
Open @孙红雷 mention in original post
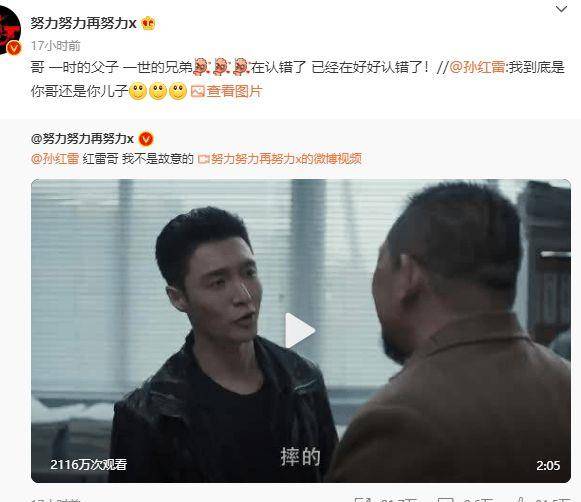[55, 159]
